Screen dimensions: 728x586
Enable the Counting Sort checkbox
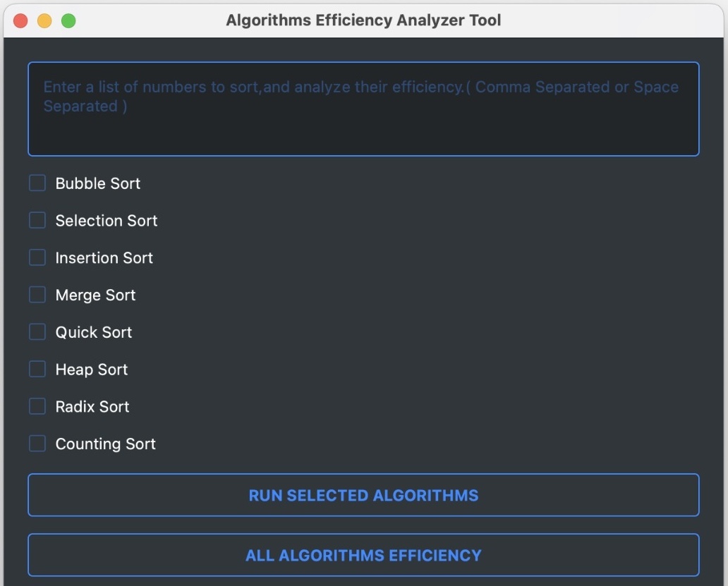37,444
